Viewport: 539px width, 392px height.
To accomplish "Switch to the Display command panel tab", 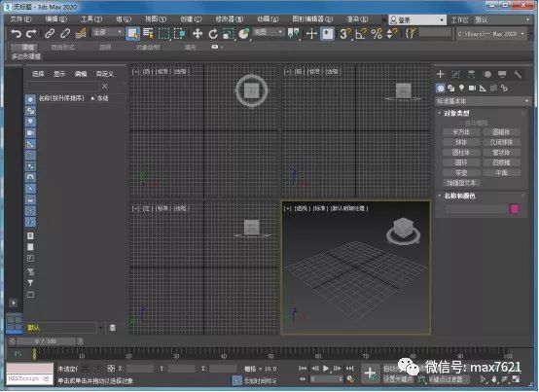I will click(x=502, y=74).
